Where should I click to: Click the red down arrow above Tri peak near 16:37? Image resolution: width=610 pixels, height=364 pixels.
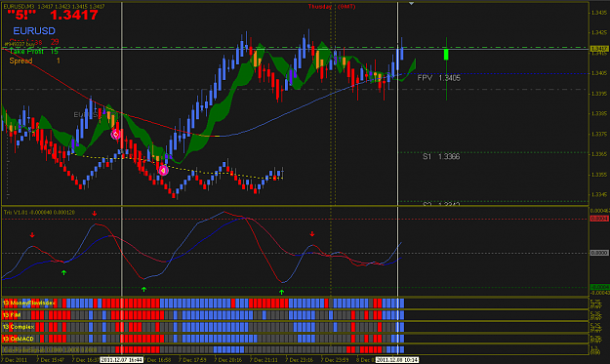(x=94, y=214)
